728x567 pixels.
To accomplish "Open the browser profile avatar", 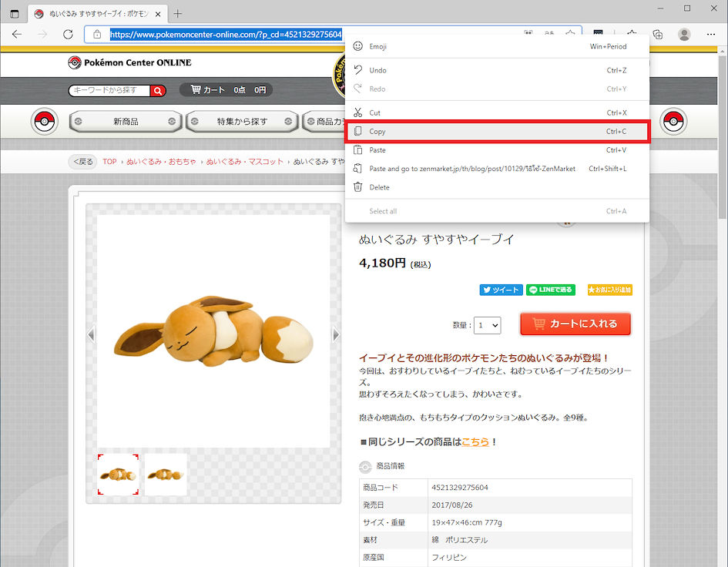I will pyautogui.click(x=684, y=35).
